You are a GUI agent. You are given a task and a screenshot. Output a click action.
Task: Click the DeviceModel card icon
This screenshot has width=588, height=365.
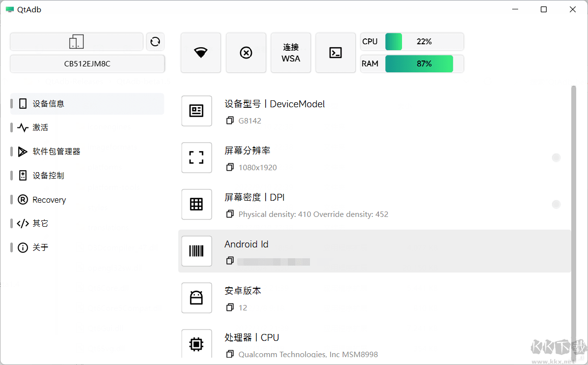[196, 111]
